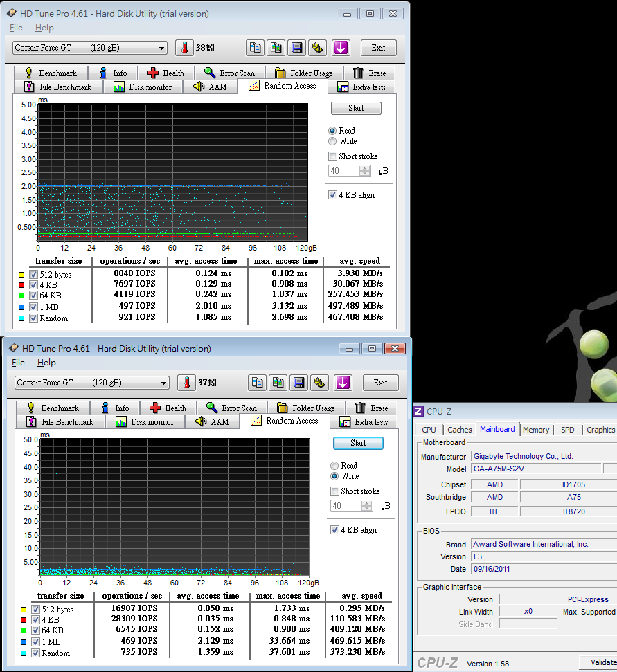Uncheck 1 MB transfer size in bottom window
Image resolution: width=617 pixels, height=672 pixels.
click(x=35, y=642)
